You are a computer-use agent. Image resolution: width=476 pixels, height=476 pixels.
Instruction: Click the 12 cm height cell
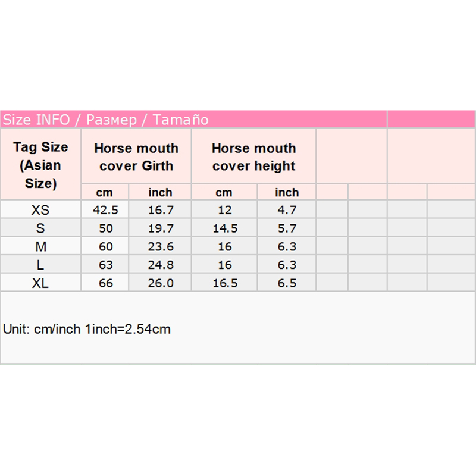click(x=224, y=210)
